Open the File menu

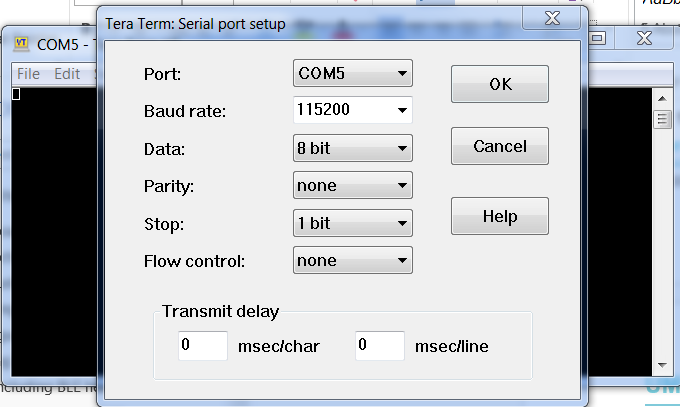pos(28,74)
